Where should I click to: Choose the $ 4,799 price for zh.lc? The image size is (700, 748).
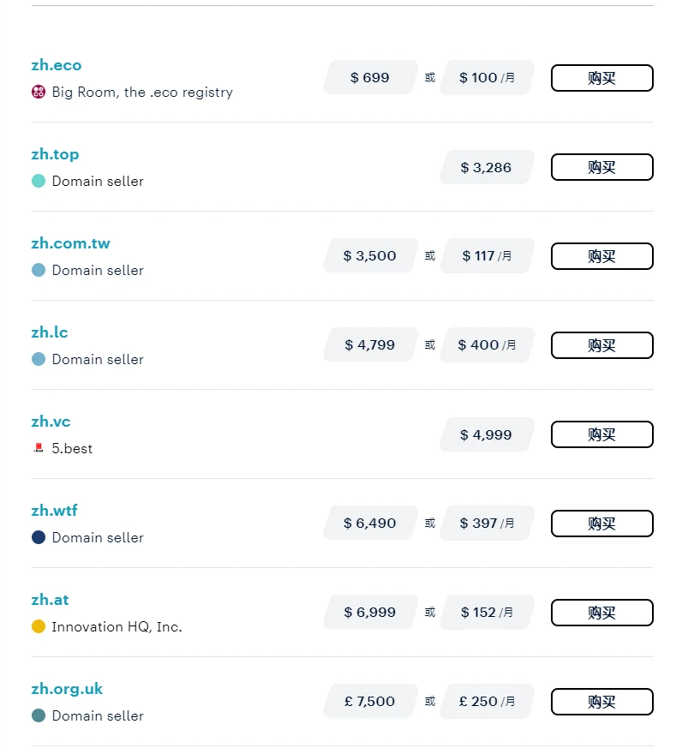click(370, 345)
